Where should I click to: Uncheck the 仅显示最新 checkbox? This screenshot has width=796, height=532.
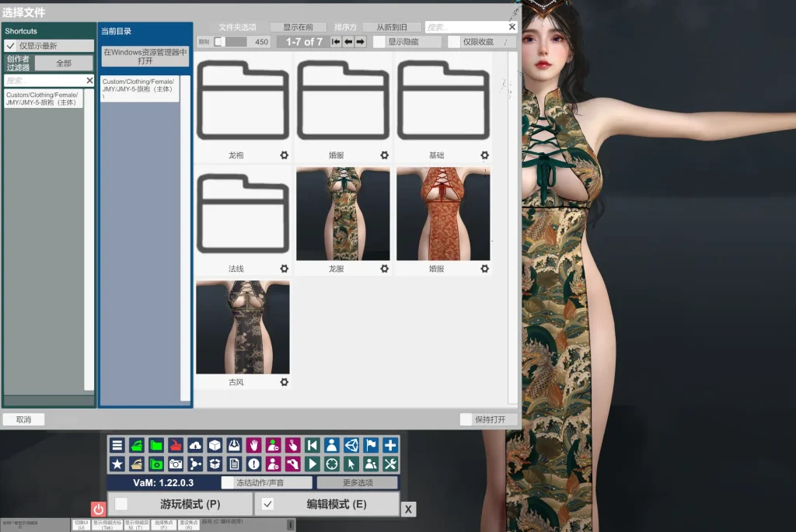[11, 46]
